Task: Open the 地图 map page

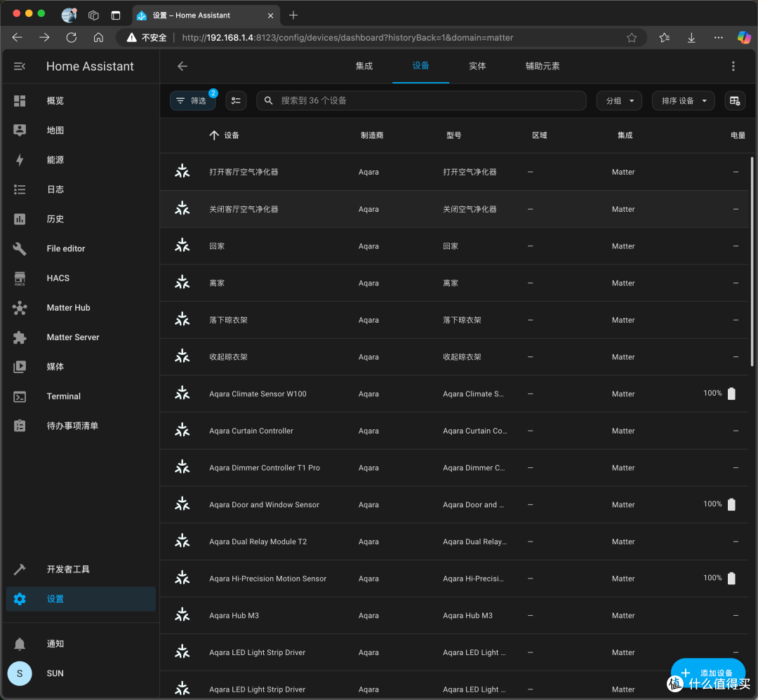Action: (80, 130)
